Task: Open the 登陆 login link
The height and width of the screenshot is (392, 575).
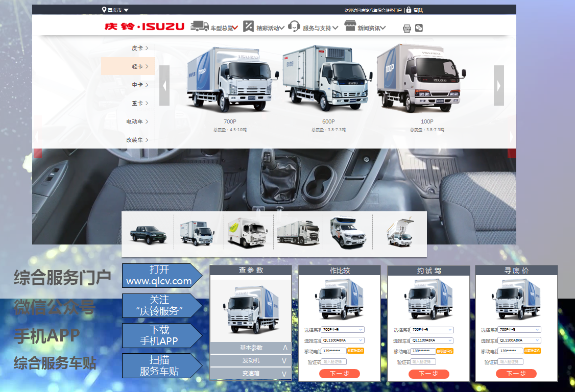Action: (x=418, y=10)
